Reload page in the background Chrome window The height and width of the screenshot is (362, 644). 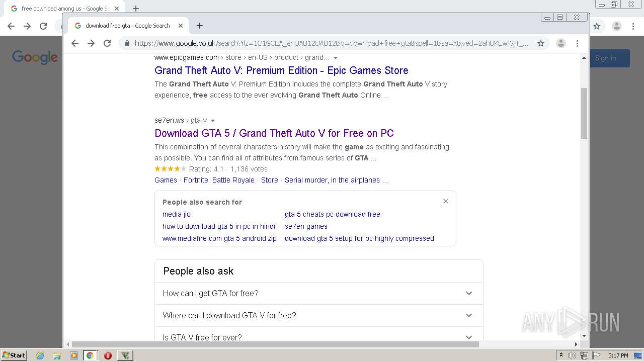coord(43,26)
